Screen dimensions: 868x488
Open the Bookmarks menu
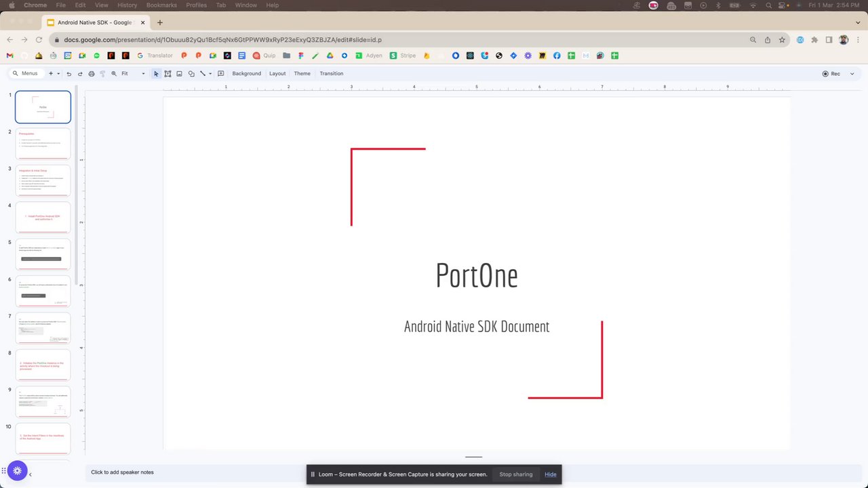point(161,5)
